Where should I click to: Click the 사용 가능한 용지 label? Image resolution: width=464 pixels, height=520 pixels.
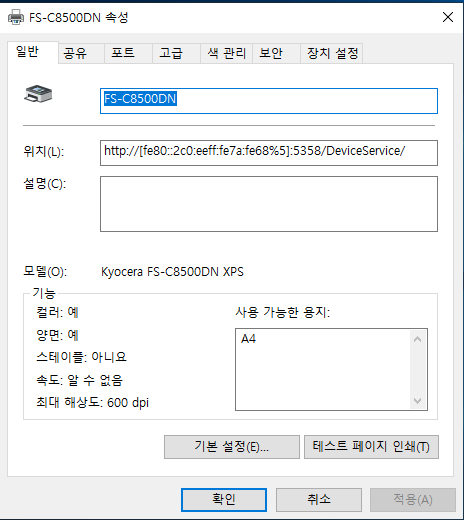pos(283,312)
